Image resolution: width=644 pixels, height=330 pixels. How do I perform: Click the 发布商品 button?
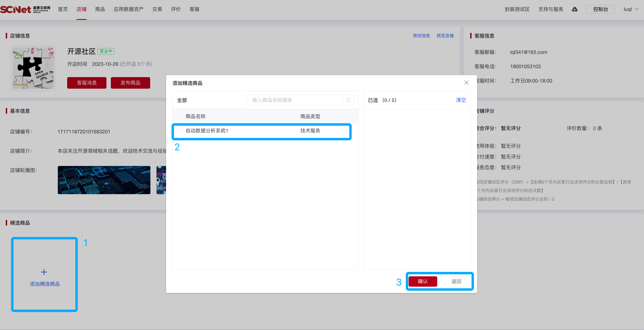(x=130, y=82)
